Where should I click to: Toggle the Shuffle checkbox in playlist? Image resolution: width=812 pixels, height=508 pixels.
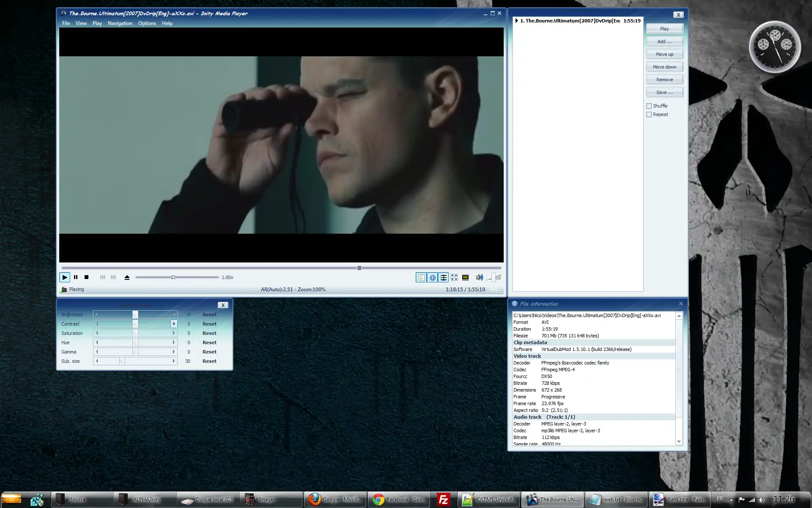pyautogui.click(x=649, y=105)
